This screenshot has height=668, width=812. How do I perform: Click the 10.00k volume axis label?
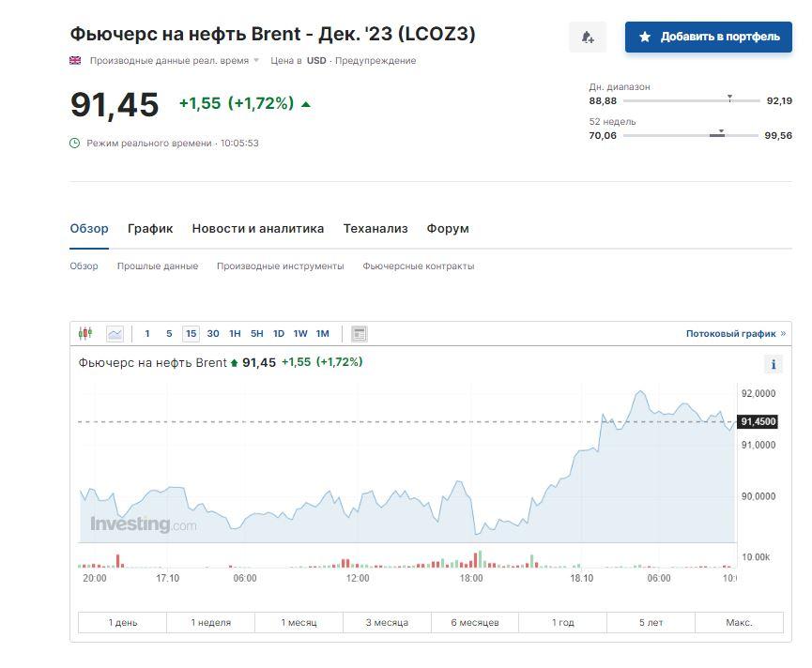(756, 557)
